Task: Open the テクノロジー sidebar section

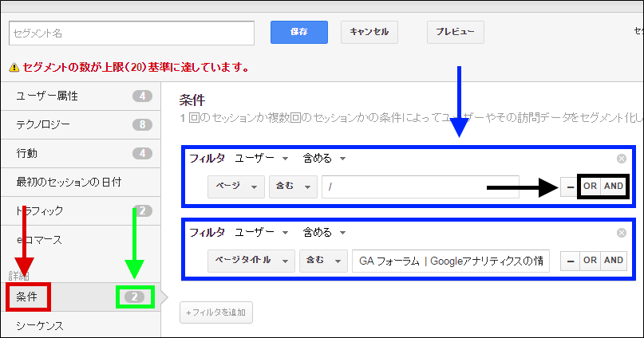Action: pyautogui.click(x=81, y=124)
